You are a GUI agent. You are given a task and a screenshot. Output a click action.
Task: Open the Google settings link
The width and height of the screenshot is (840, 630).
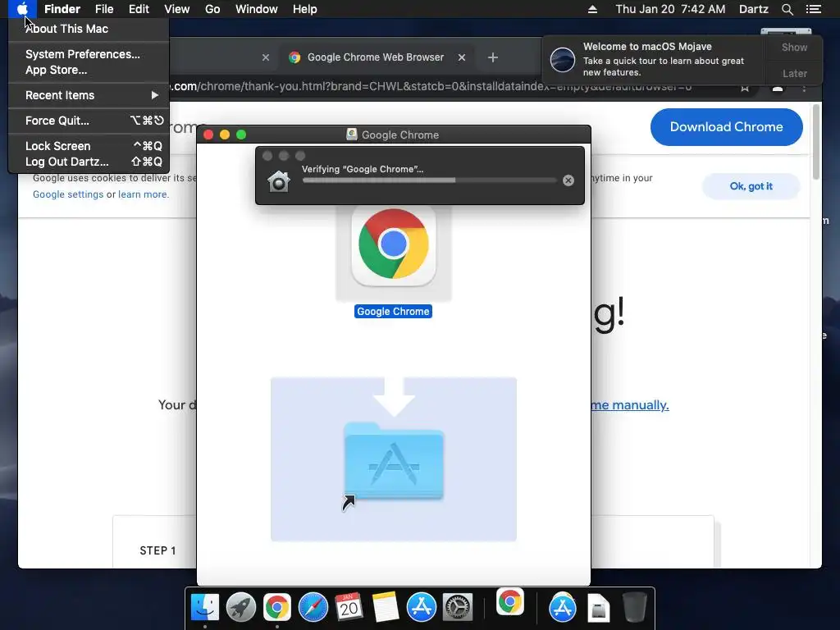tap(68, 194)
